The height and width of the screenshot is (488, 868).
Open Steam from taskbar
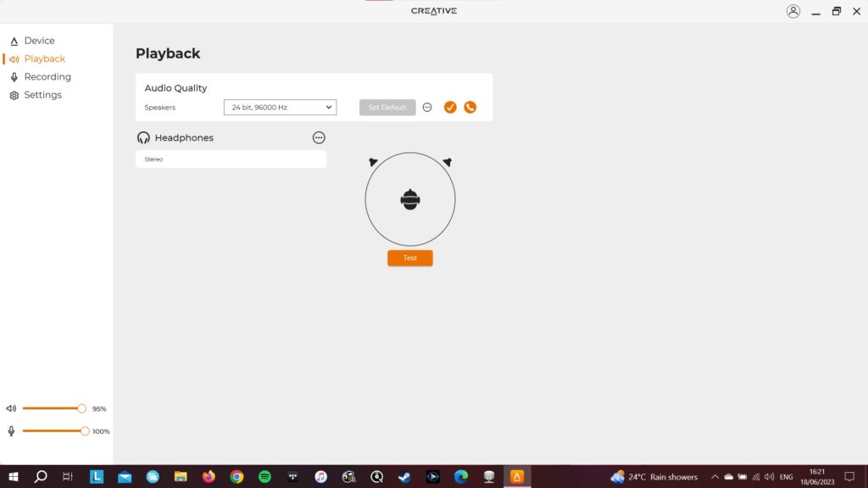[x=404, y=476]
